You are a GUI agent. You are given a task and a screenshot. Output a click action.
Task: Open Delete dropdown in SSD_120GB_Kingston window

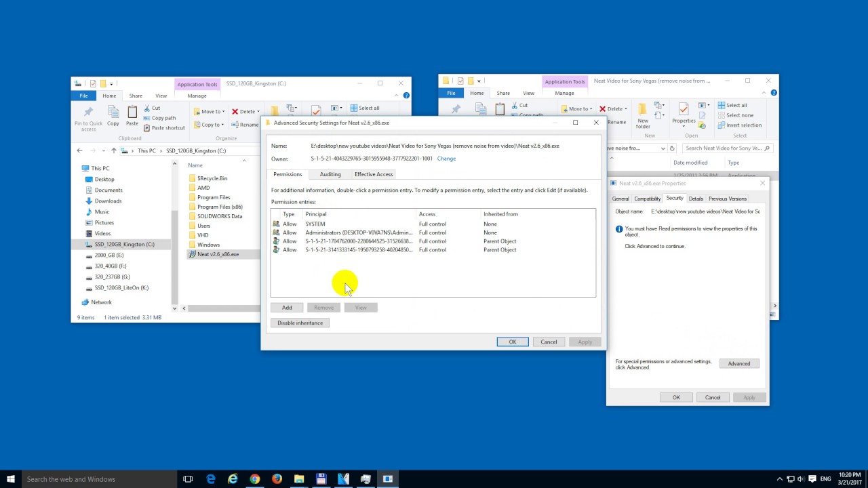[x=245, y=111]
